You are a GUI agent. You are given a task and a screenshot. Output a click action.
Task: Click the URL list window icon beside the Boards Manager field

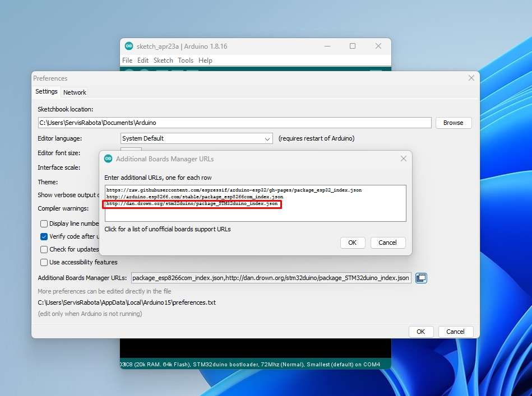pyautogui.click(x=421, y=278)
